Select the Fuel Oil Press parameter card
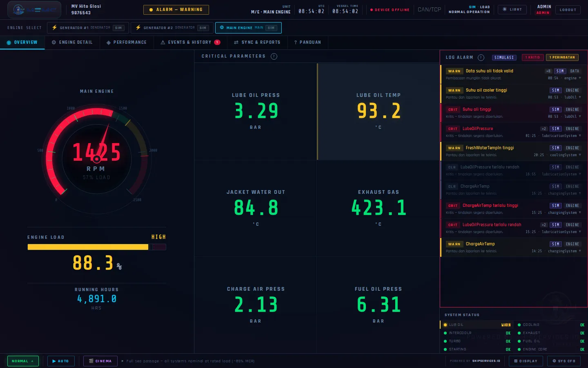 tap(378, 305)
